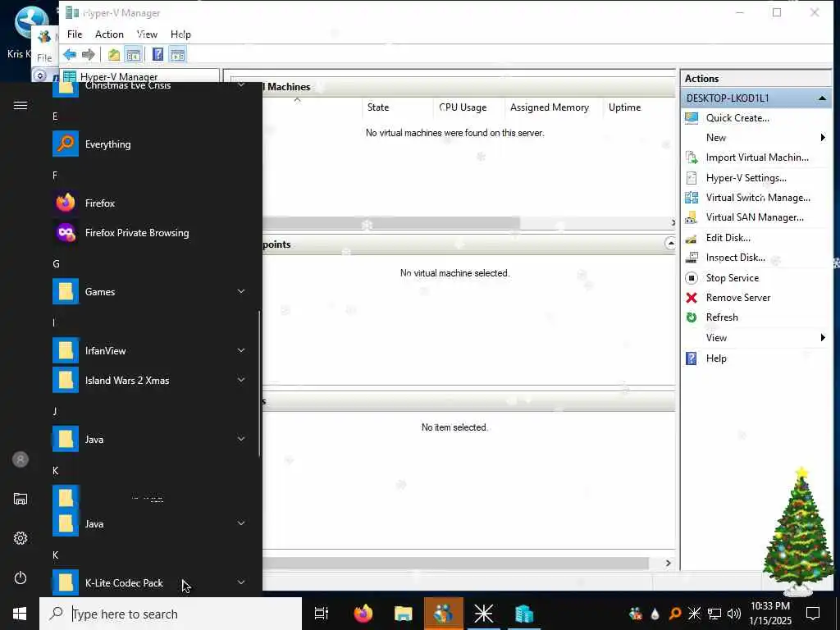This screenshot has height=630, width=840.
Task: Click the Up One Level folder icon
Action: (x=113, y=54)
